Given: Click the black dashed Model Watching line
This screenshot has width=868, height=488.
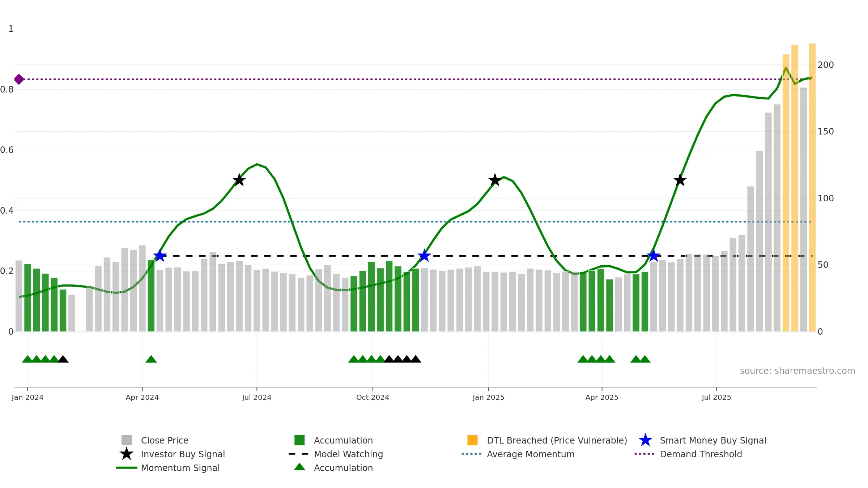Looking at the screenshot, I should point(486,256).
